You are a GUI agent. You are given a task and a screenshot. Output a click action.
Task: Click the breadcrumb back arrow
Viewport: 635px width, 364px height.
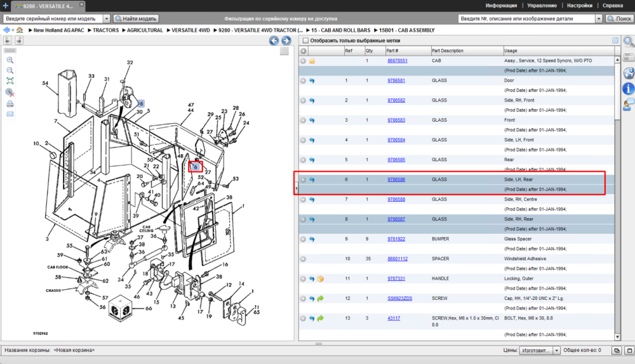[x=6, y=30]
